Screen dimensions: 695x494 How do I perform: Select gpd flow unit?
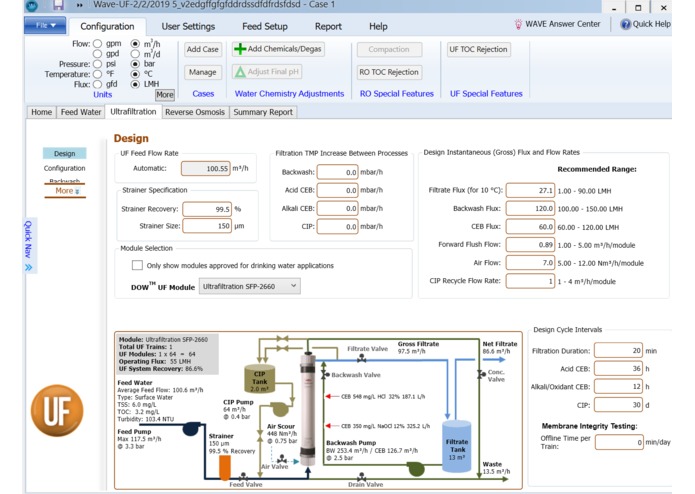coord(98,54)
